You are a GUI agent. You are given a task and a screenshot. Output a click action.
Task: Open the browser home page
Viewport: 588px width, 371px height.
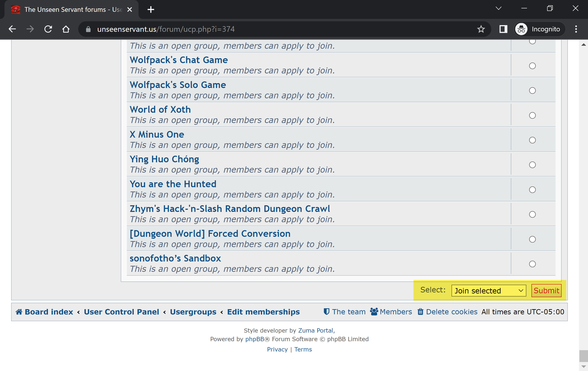pos(66,29)
